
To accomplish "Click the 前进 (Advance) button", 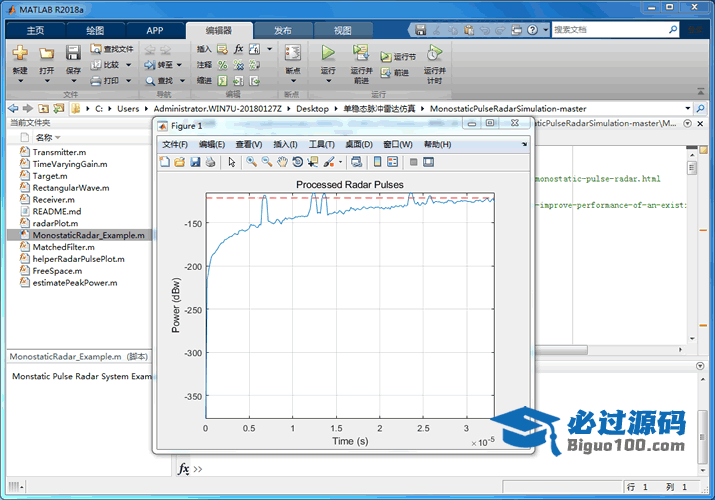I will click(395, 72).
